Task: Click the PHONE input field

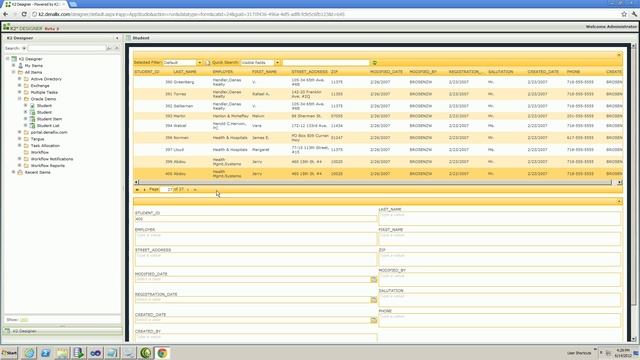Action: pos(500,320)
